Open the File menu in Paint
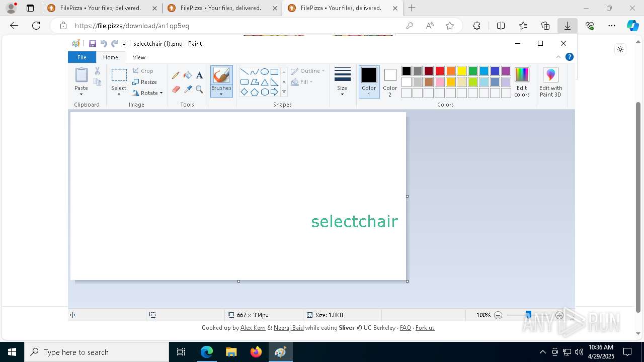 pyautogui.click(x=82, y=57)
